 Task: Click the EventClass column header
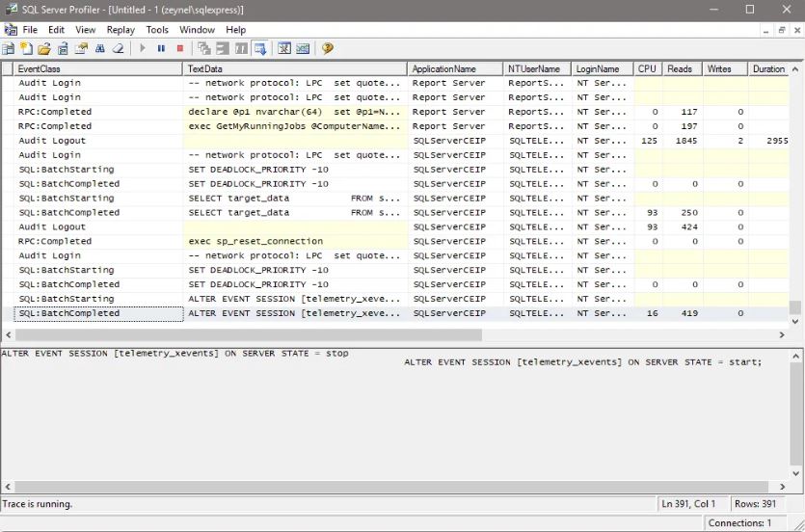pos(98,68)
